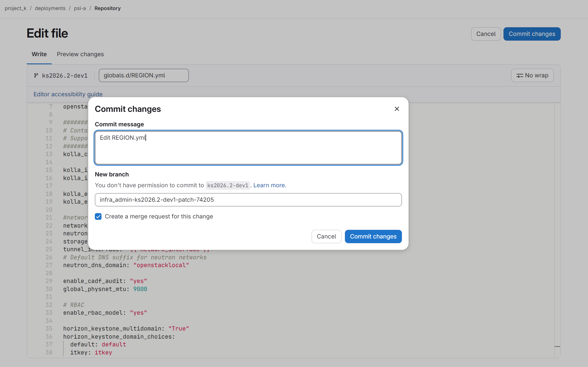588x367 pixels.
Task: Click enable_rbac_model line
Action: (105, 313)
